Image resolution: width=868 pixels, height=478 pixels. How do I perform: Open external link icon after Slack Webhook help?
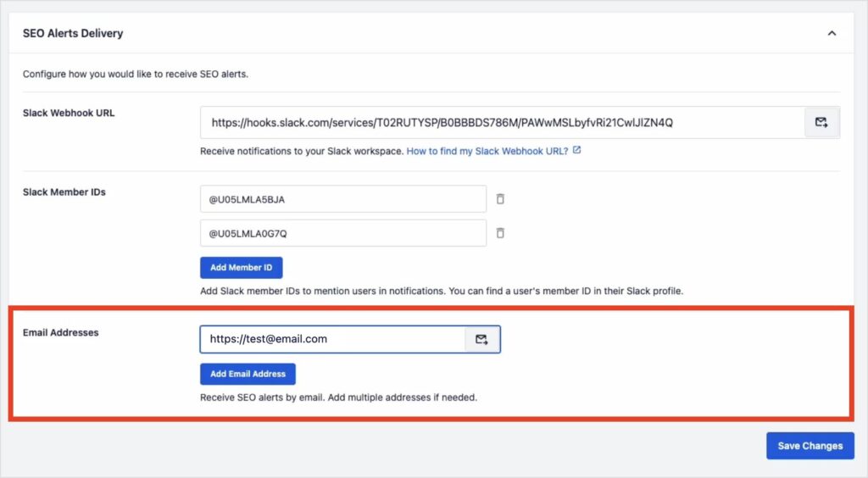click(576, 150)
